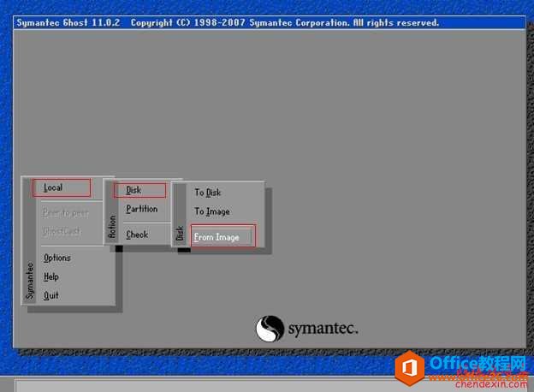
Task: Choose Check in the Action submenu
Action: (x=137, y=235)
